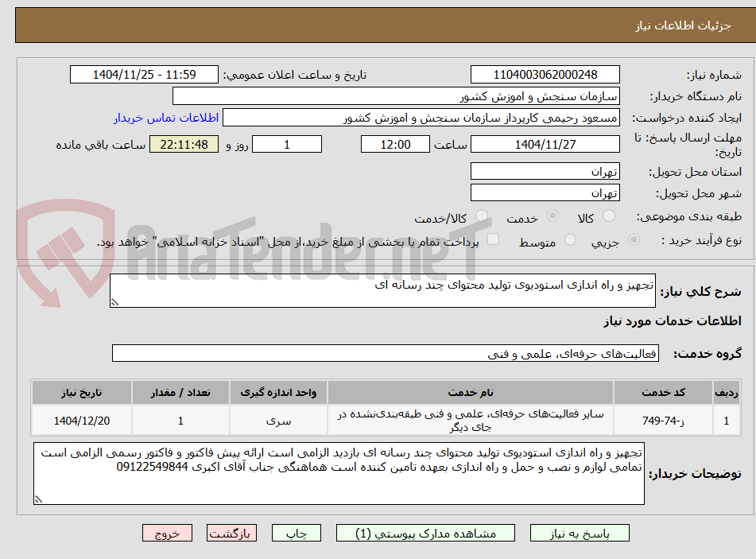756x559 pixels.
Task: Click the پاسخ به نیاز button
Action: (580, 534)
